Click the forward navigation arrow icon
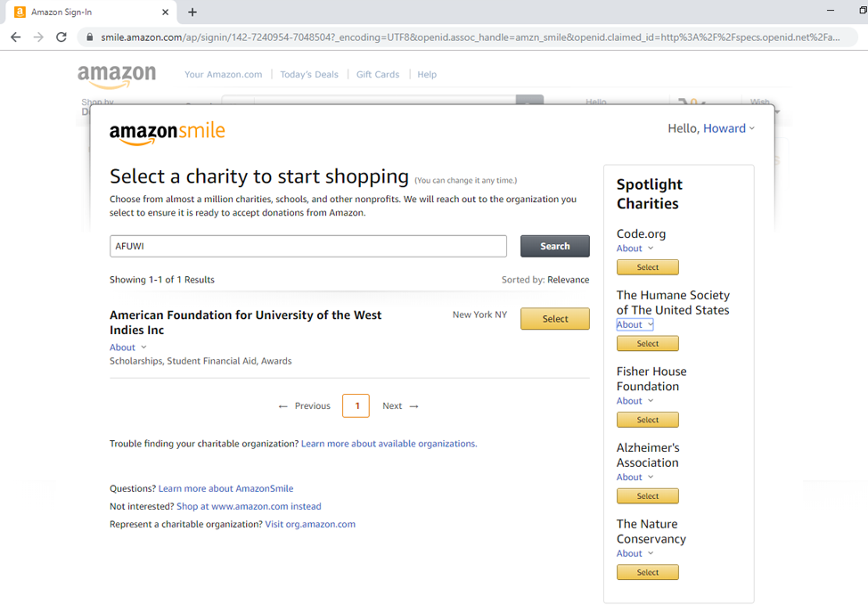 pyautogui.click(x=38, y=37)
